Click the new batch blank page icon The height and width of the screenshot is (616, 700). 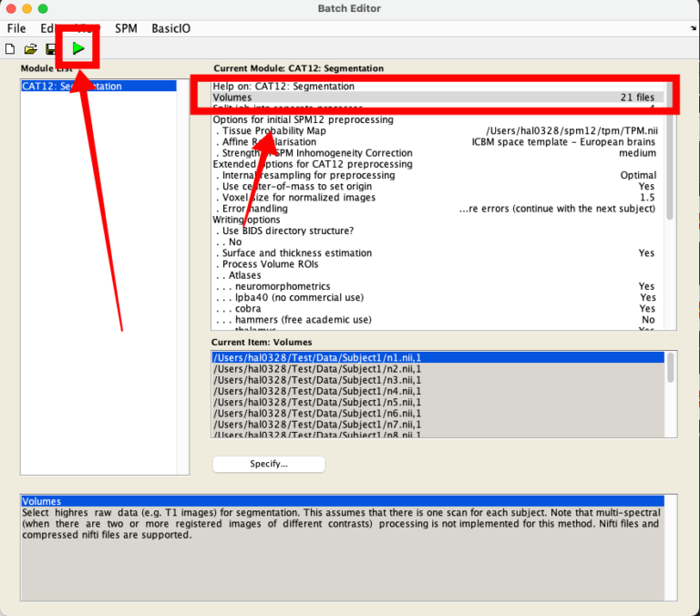10,48
